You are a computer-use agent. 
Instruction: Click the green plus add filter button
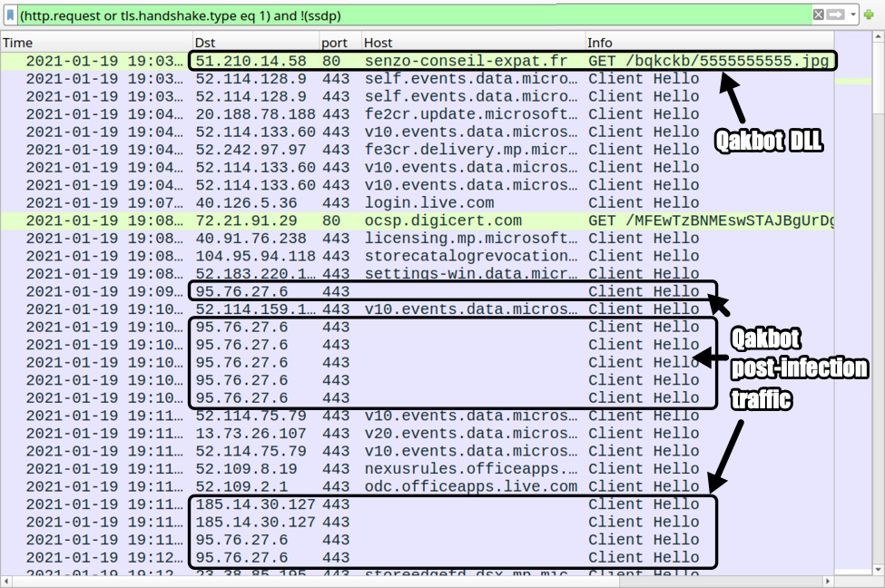coord(869,15)
